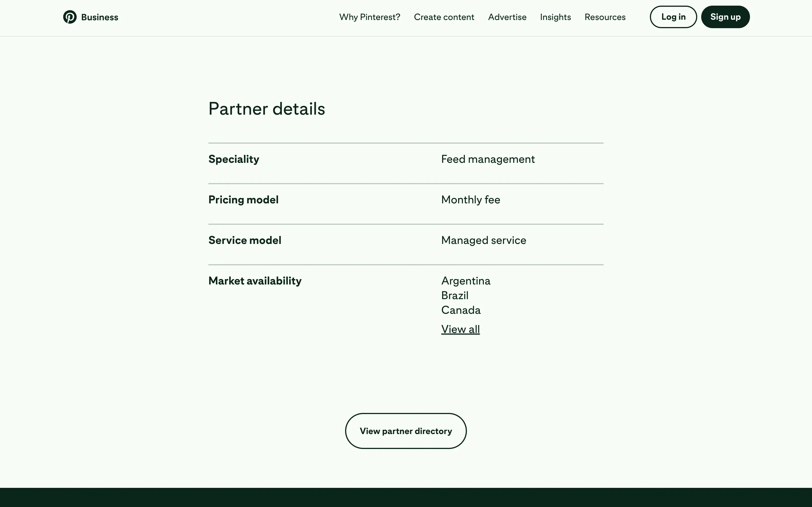Click the Partner details heading

(266, 109)
